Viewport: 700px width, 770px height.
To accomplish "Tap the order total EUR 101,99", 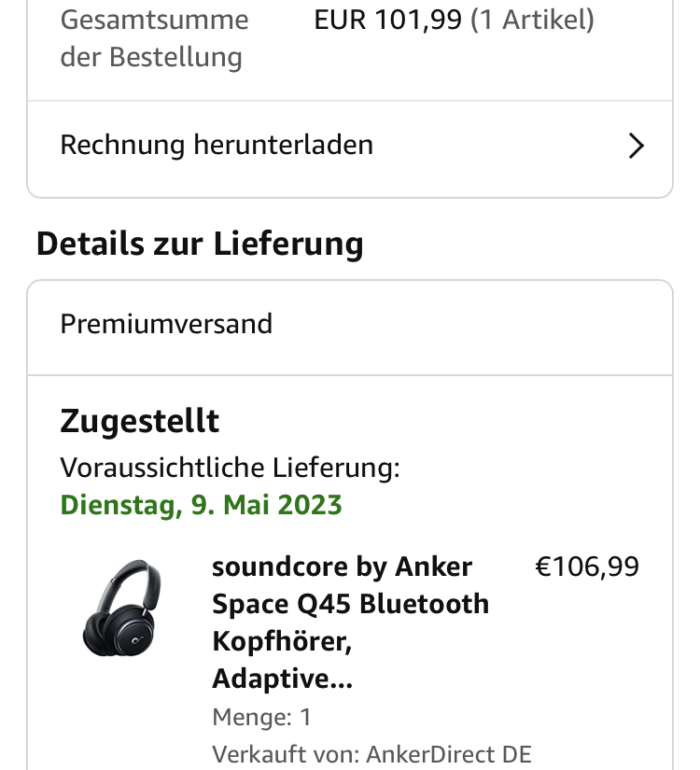I will 387,20.
